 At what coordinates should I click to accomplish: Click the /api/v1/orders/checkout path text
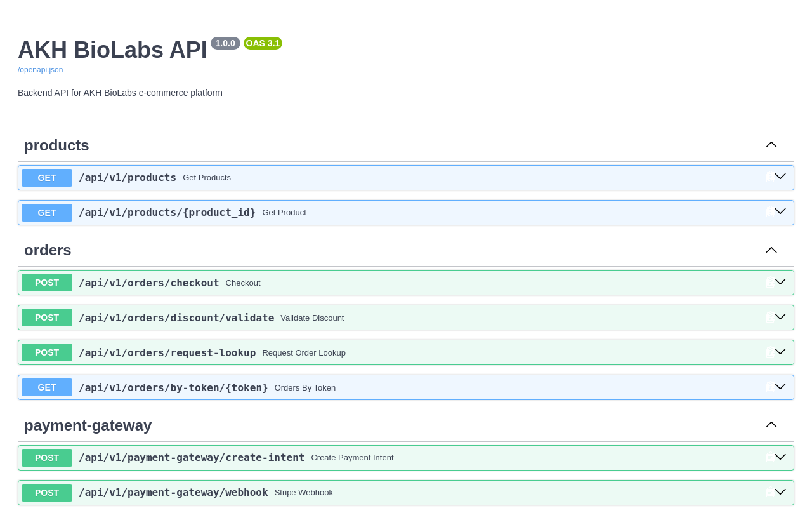149,283
